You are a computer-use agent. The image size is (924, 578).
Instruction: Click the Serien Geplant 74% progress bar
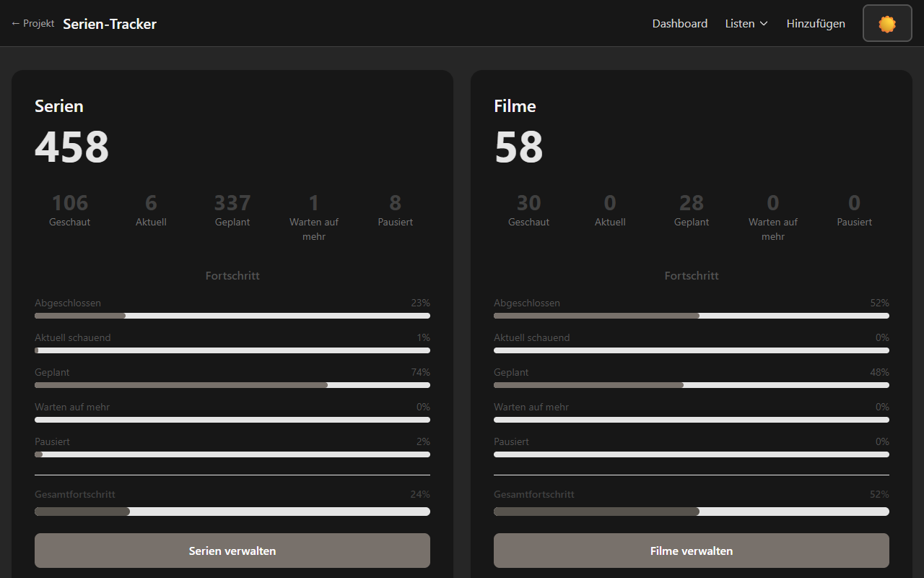click(x=232, y=385)
